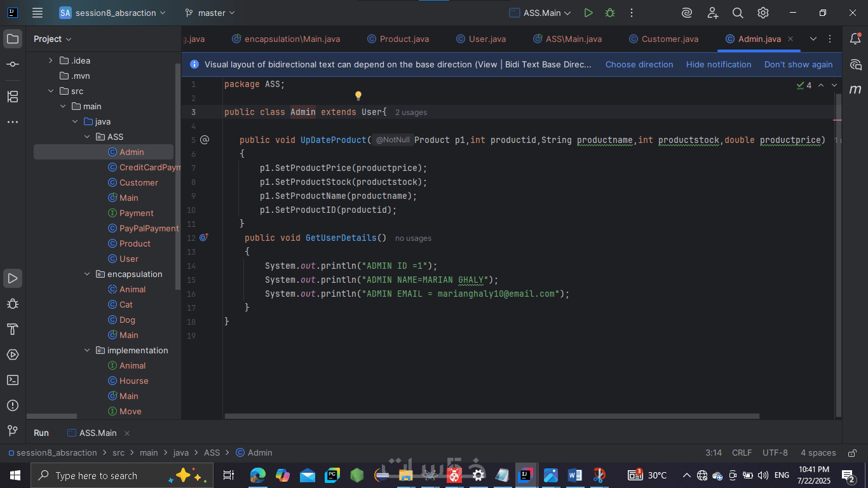Click the Search Everywhere magnifier icon
This screenshot has height=488, width=868.
[x=738, y=13]
